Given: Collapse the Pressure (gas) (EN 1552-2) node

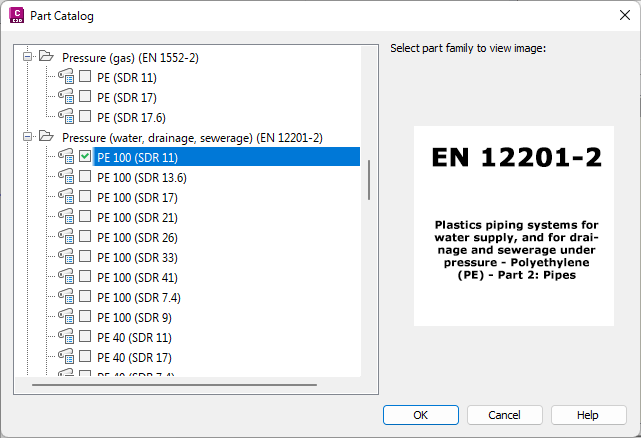Looking at the screenshot, I should (x=27, y=56).
